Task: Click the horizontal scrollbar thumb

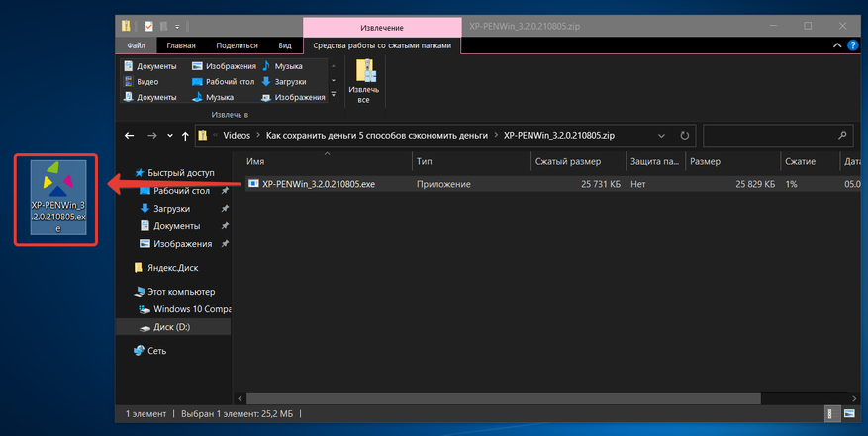Action: pos(503,398)
